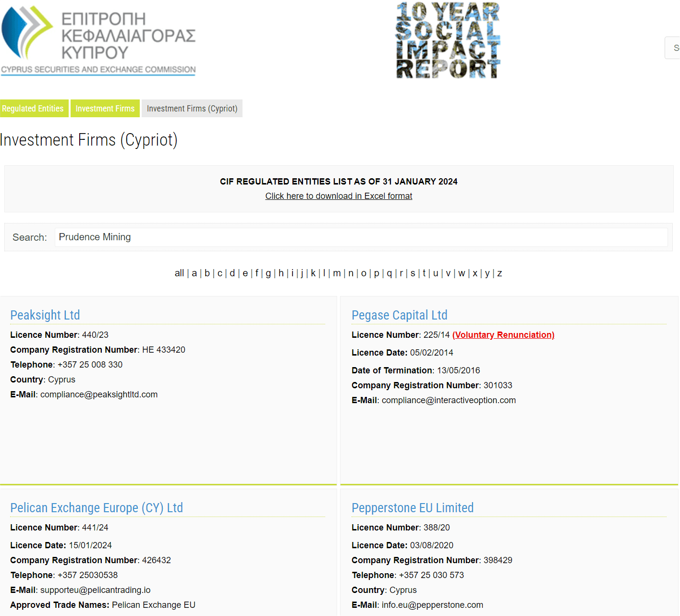Open the 10 Year Social Impact Report banner

(448, 40)
